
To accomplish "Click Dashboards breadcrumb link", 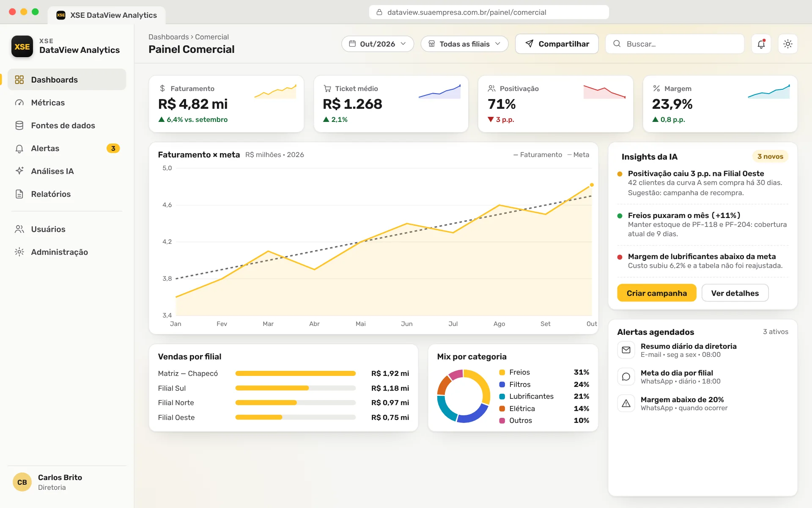I will point(168,37).
